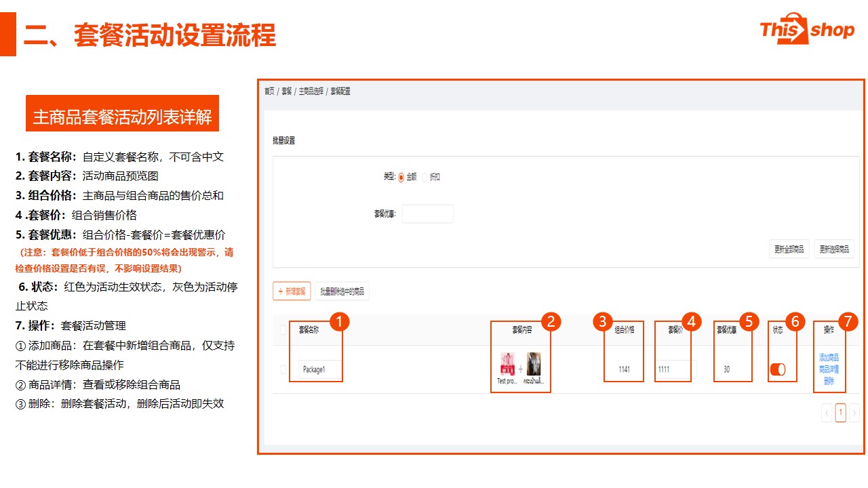The image size is (868, 488).
Task: Click the orange number 7 callout badge
Action: click(x=848, y=321)
